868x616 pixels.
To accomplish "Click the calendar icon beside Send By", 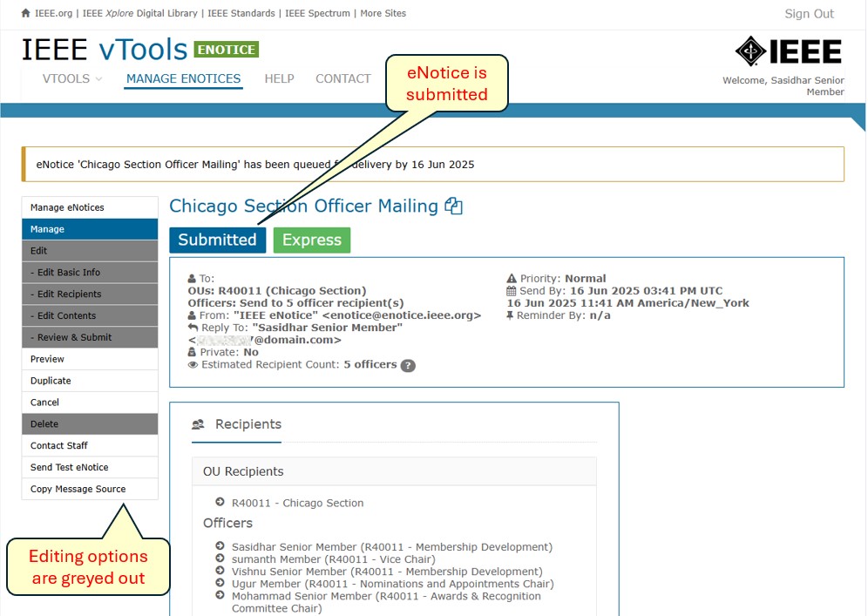I will [511, 290].
